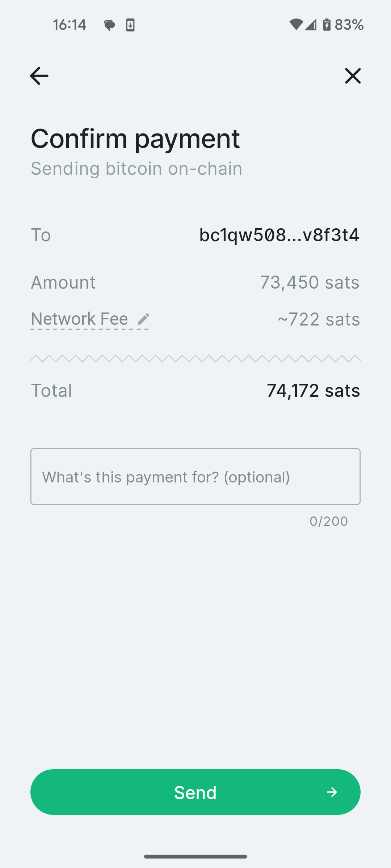Go back using the left arrow

(x=39, y=76)
